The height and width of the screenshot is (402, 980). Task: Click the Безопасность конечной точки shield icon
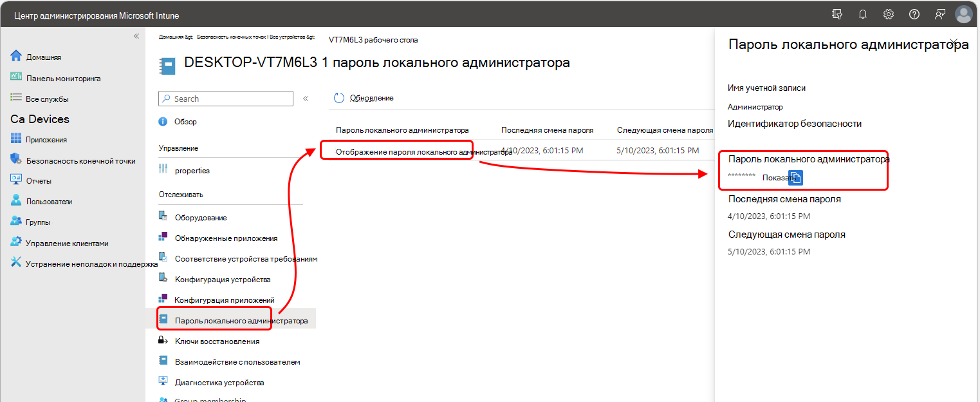coord(16,160)
